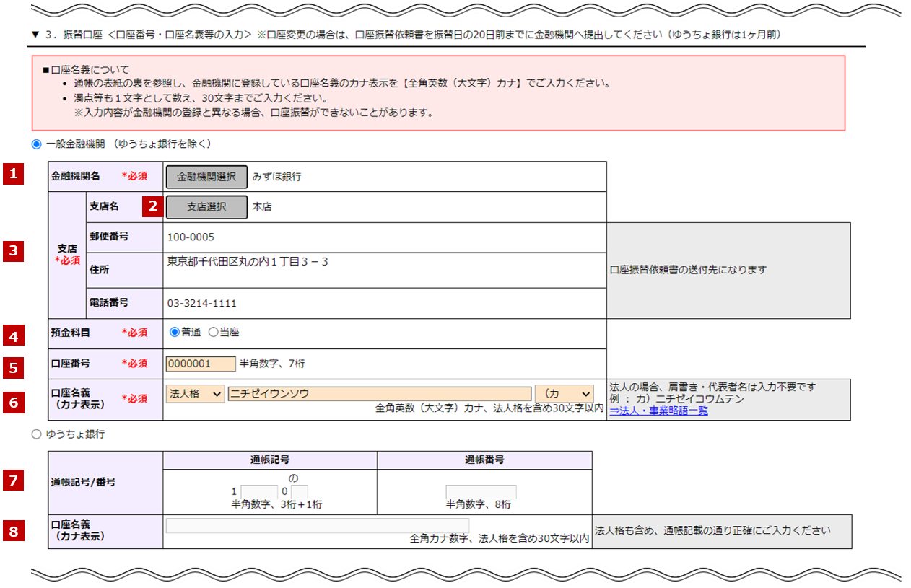Click the red number 8 marker
The width and height of the screenshot is (911, 588).
click(14, 531)
